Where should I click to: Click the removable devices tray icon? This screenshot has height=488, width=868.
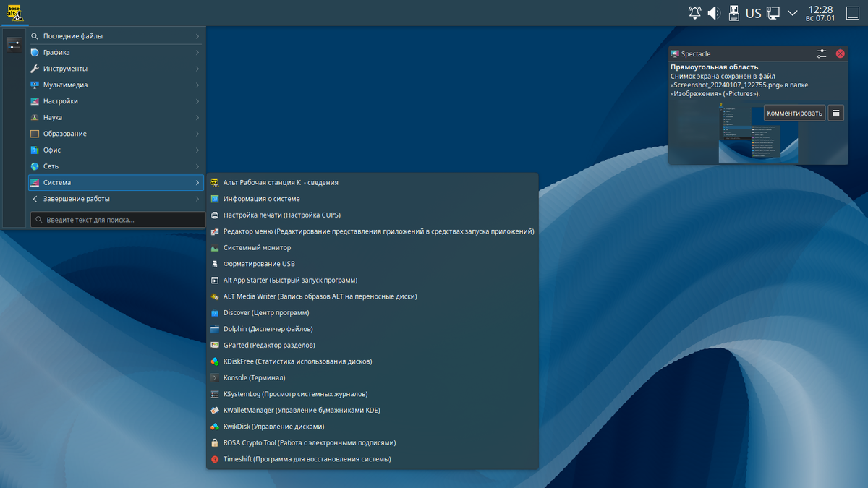click(733, 13)
